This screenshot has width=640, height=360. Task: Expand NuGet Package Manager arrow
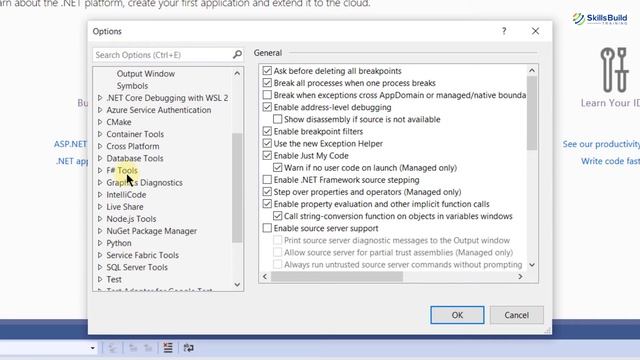tap(100, 231)
